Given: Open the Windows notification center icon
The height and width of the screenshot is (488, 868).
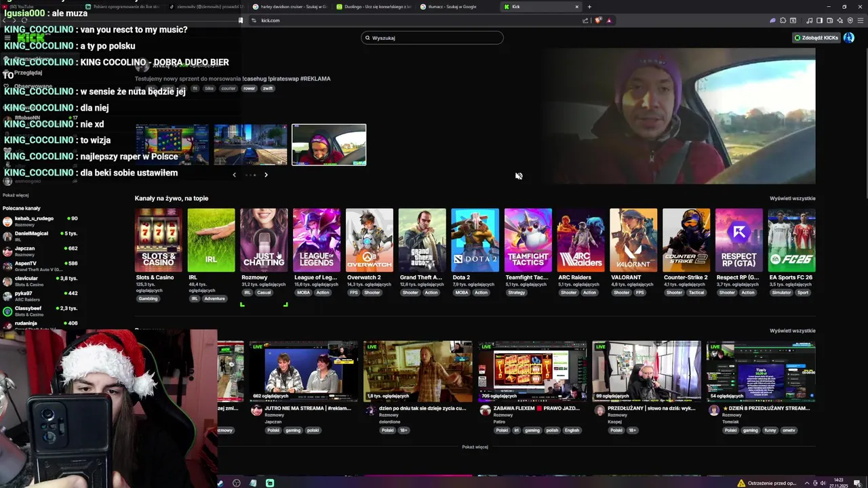Looking at the screenshot, I should [856, 483].
